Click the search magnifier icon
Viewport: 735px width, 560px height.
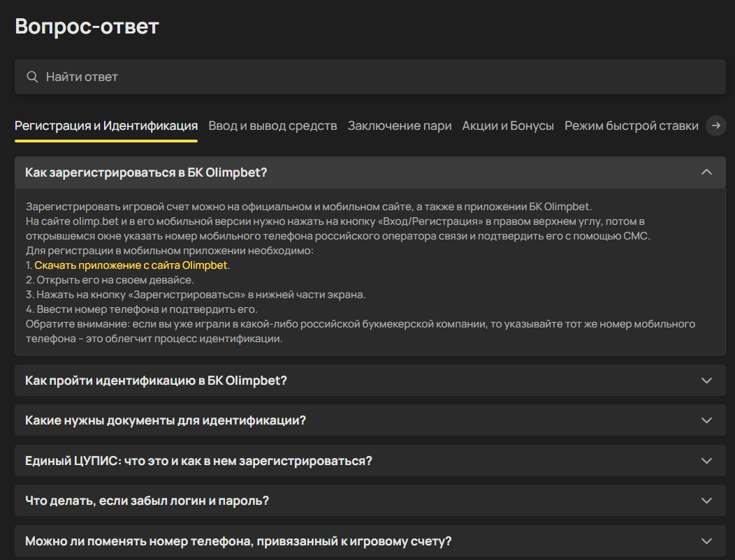coord(32,77)
